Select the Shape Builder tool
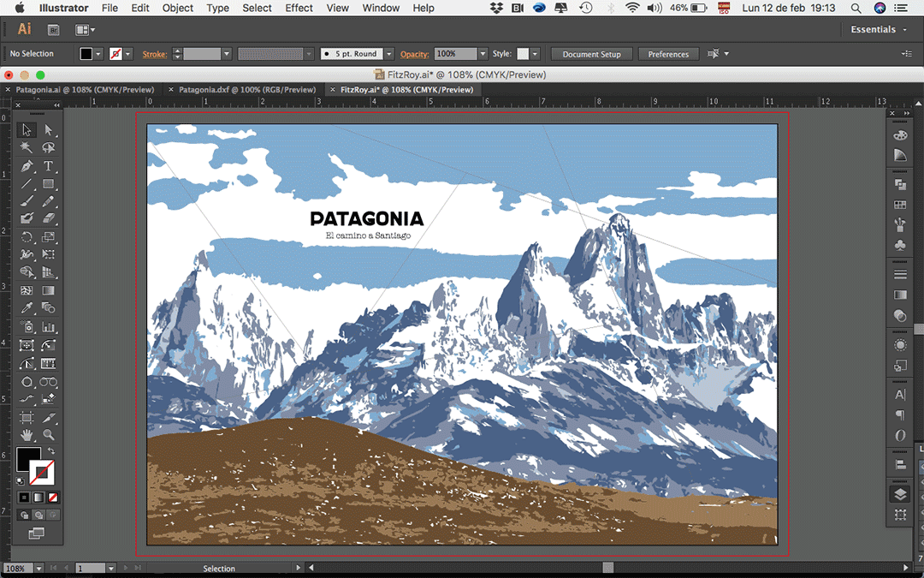Image resolution: width=924 pixels, height=578 pixels. [x=27, y=272]
